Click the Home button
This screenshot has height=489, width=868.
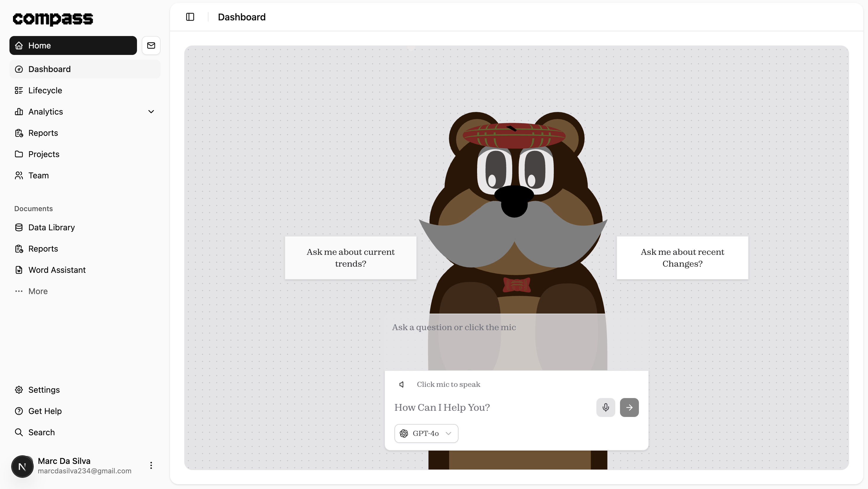[73, 45]
